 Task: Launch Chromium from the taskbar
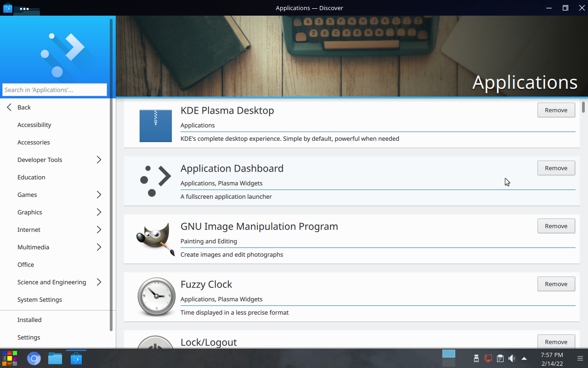coord(34,358)
